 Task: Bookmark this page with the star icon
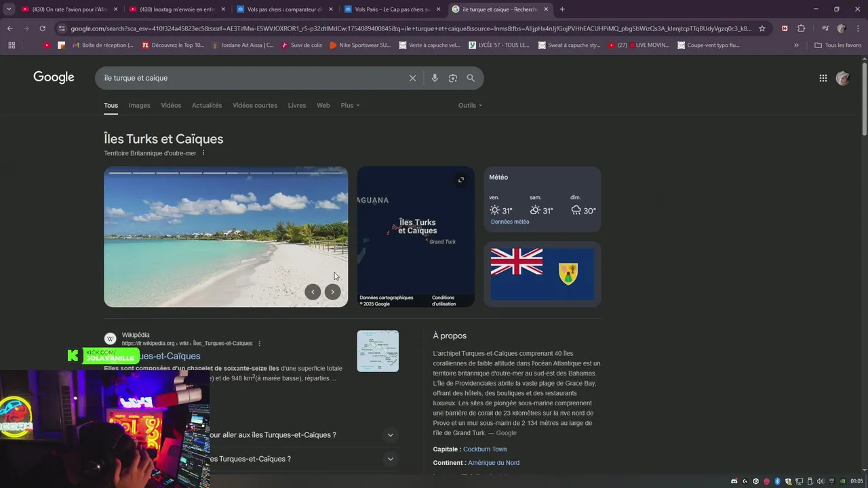762,28
